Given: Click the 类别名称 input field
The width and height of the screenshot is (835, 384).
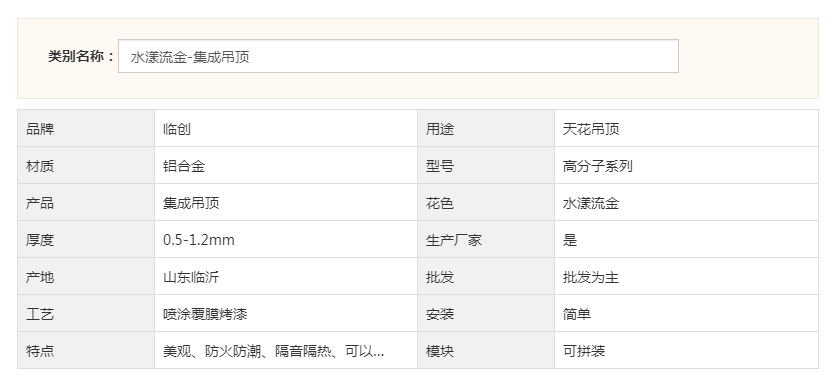Looking at the screenshot, I should coord(398,56).
